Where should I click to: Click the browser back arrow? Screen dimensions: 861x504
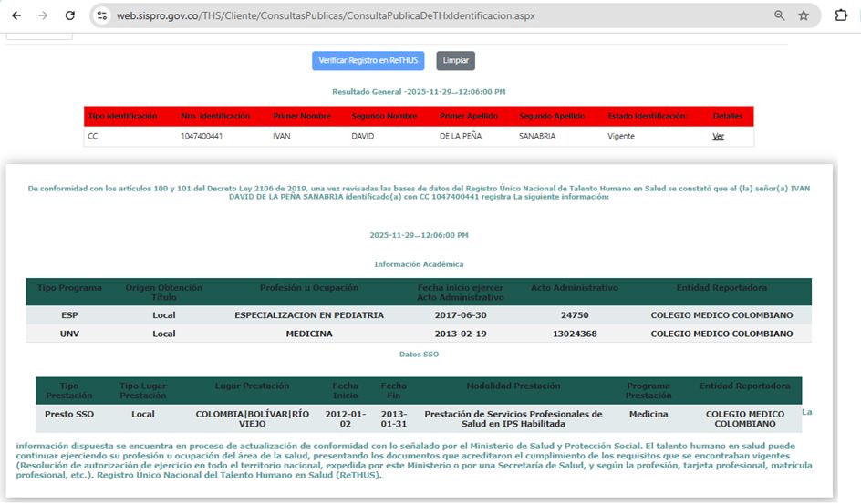(x=17, y=15)
